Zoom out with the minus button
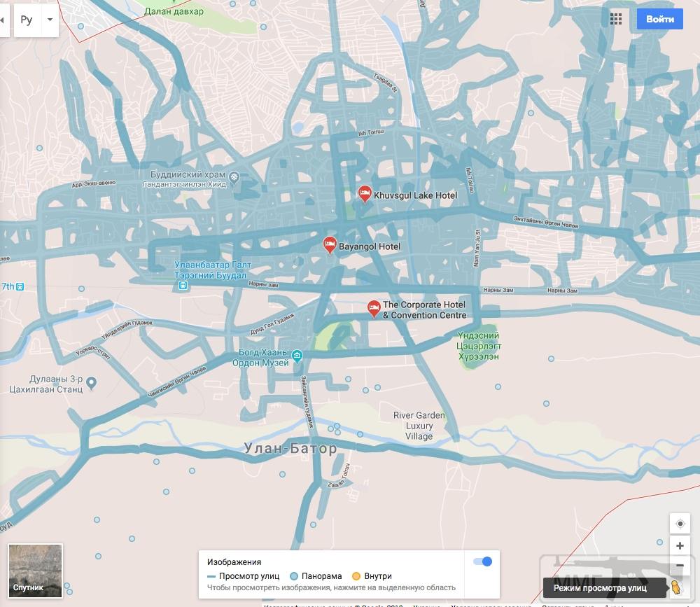Viewport: 700px width, 607px height. [680, 566]
